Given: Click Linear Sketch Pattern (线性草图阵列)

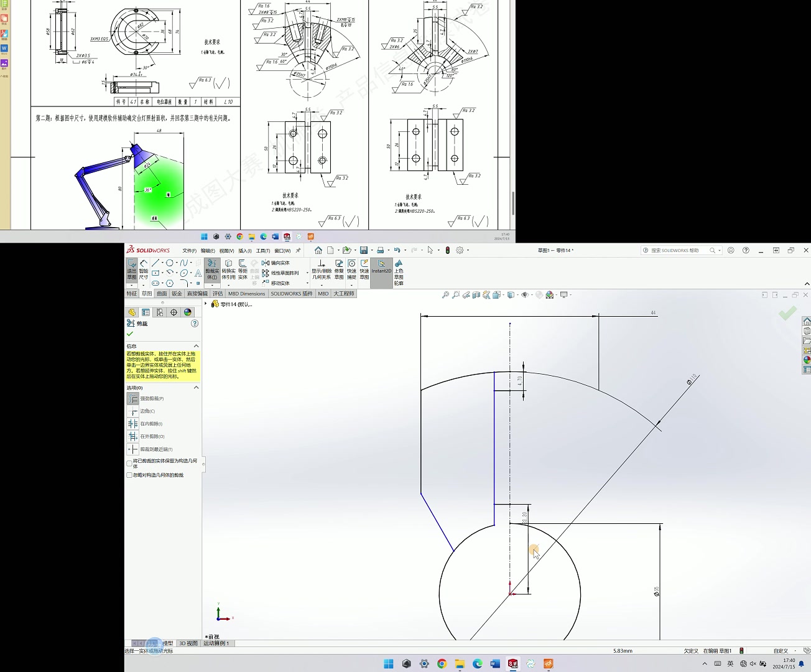Looking at the screenshot, I should coord(280,273).
